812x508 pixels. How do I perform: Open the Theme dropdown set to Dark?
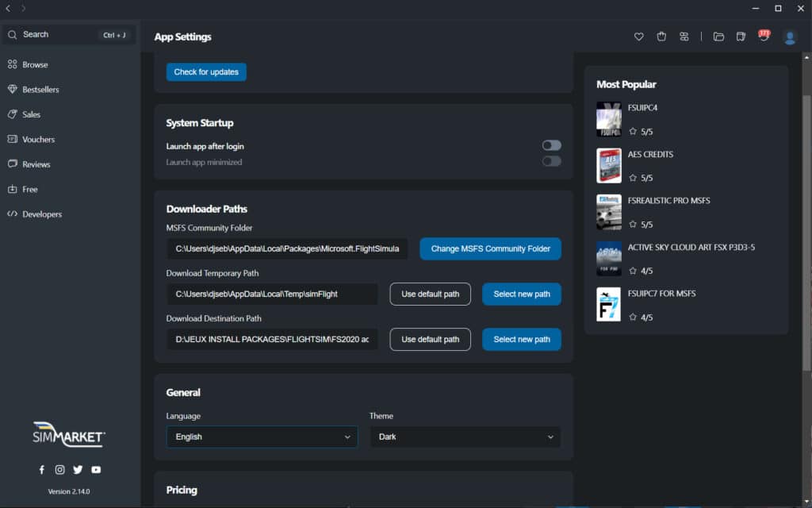click(465, 437)
